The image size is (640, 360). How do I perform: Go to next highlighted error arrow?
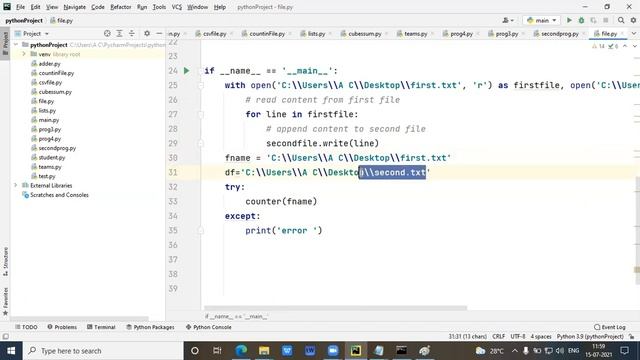click(x=634, y=46)
